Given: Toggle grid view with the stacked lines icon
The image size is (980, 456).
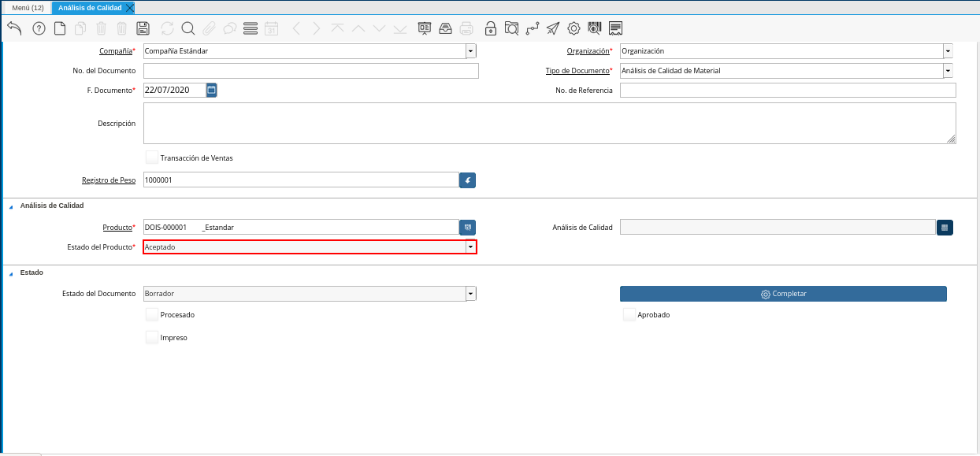Looking at the screenshot, I should tap(251, 28).
